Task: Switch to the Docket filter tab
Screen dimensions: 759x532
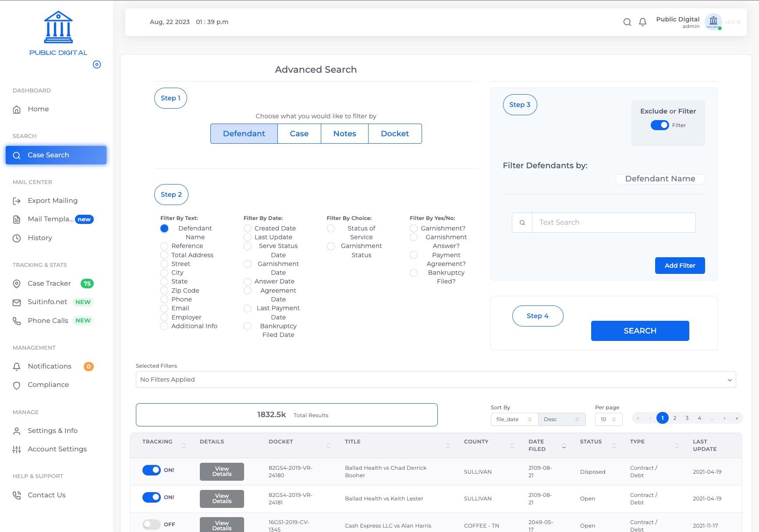Action: (394, 134)
